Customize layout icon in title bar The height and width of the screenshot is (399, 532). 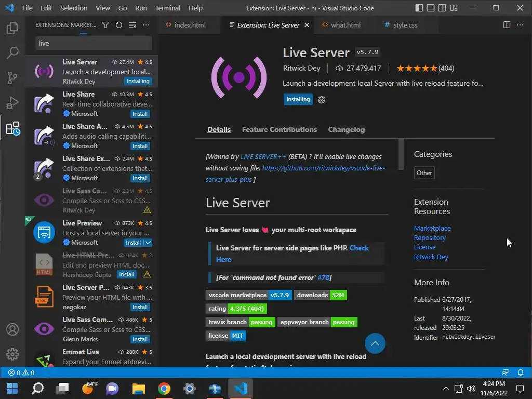tap(454, 8)
